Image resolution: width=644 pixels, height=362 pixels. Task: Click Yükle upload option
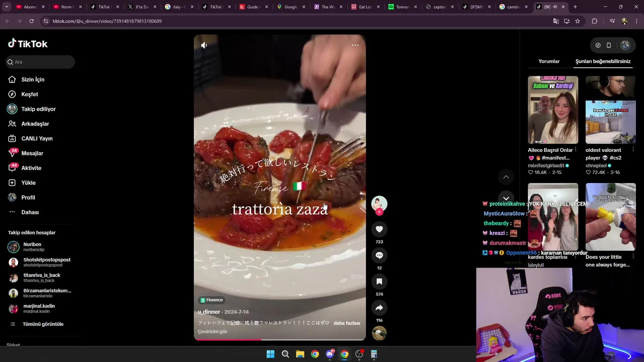pos(28,183)
